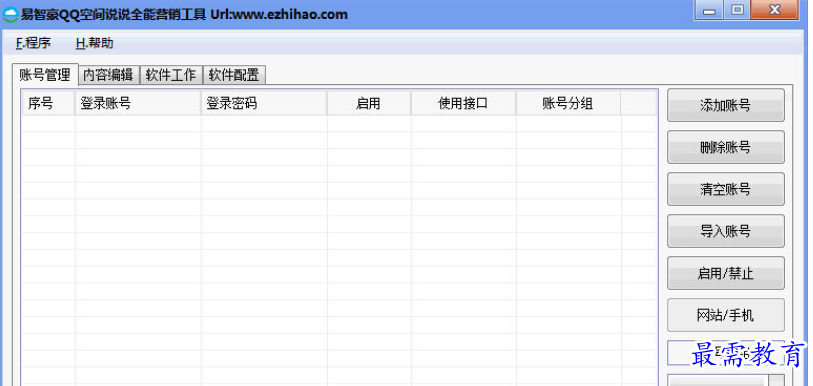Sort by the 序号 column header
The image size is (813, 386).
point(48,104)
